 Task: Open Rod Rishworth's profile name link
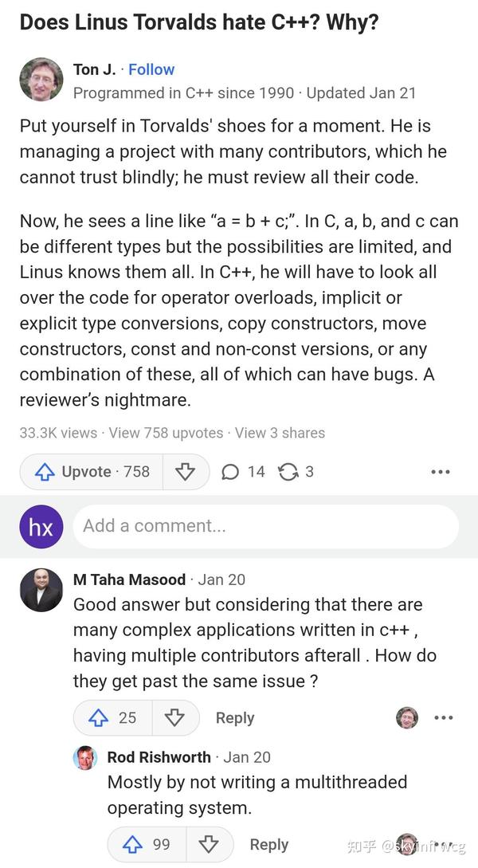(159, 757)
